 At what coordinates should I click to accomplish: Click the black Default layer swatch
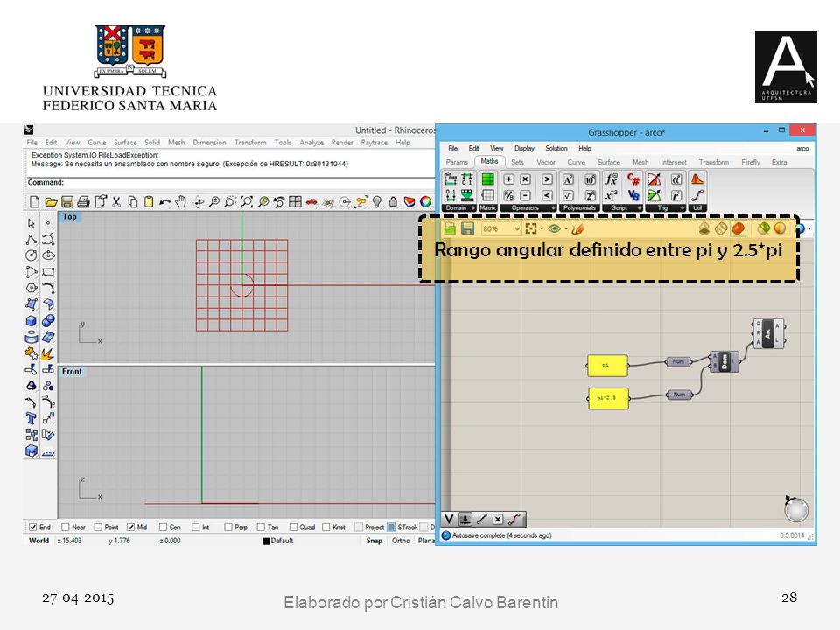[266, 541]
